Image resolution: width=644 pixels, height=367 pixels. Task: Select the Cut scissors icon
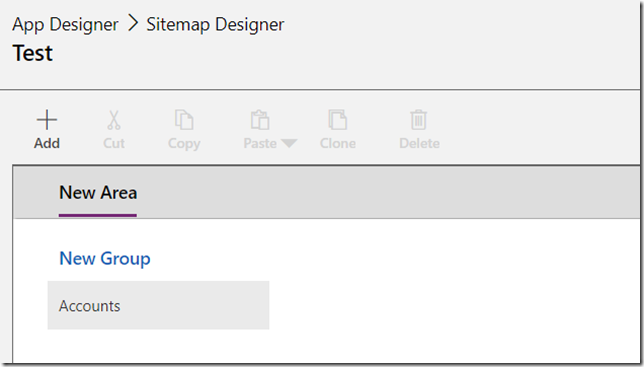[114, 120]
